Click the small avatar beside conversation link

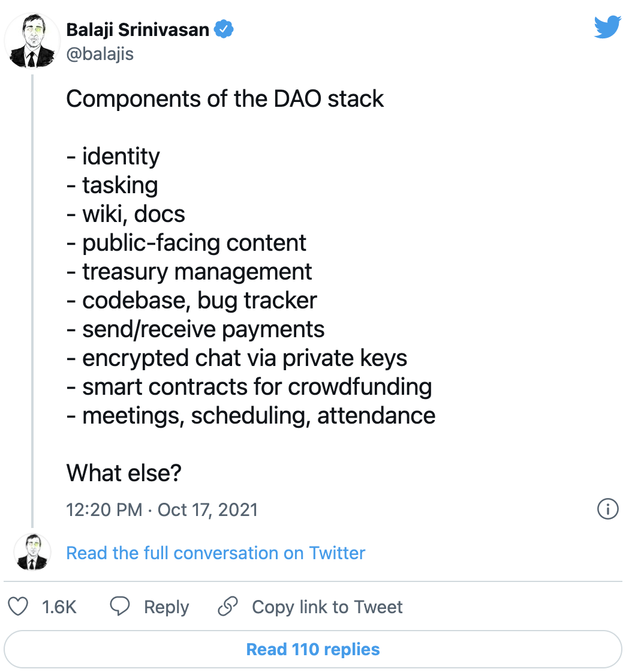click(31, 552)
